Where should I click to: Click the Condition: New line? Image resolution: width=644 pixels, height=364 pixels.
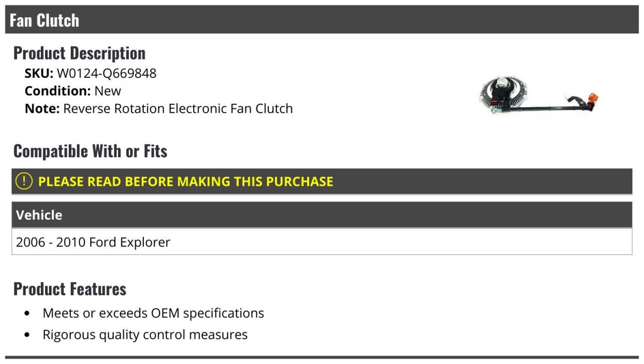[73, 91]
